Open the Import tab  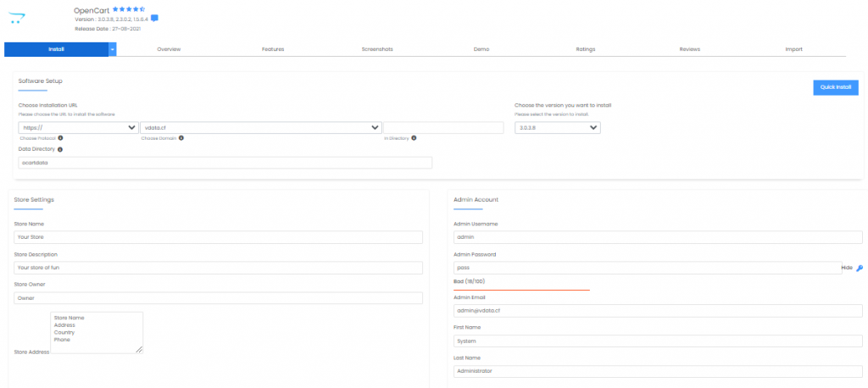point(793,49)
